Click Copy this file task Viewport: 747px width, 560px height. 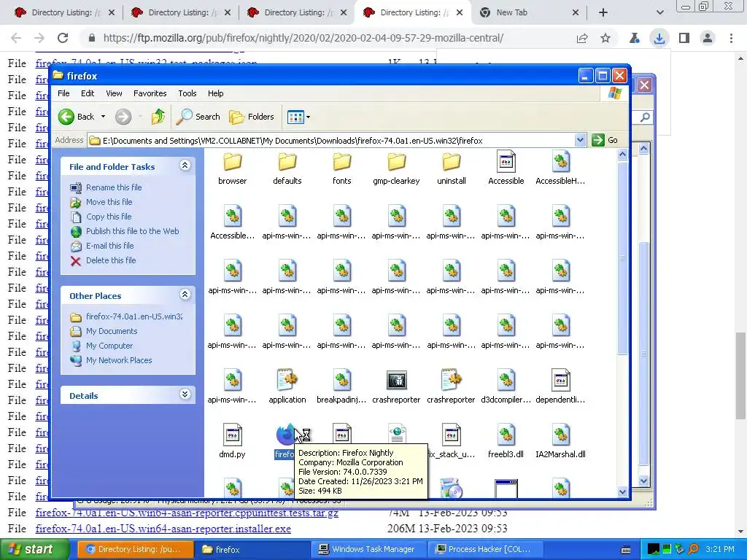pyautogui.click(x=109, y=217)
